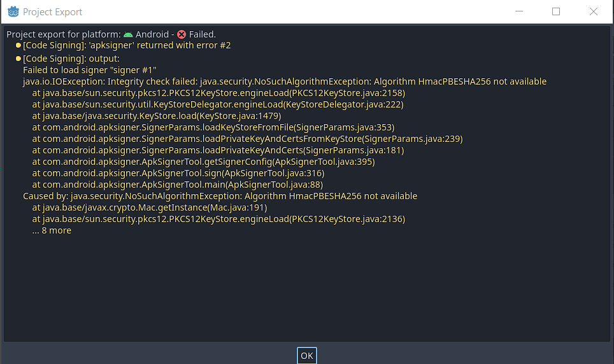Image resolution: width=614 pixels, height=364 pixels.
Task: Click the 'Mac.getInstance(Mac.java:191)' line
Action: (150, 207)
